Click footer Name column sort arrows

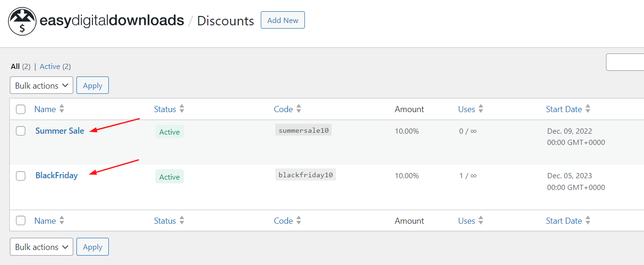pos(61,220)
